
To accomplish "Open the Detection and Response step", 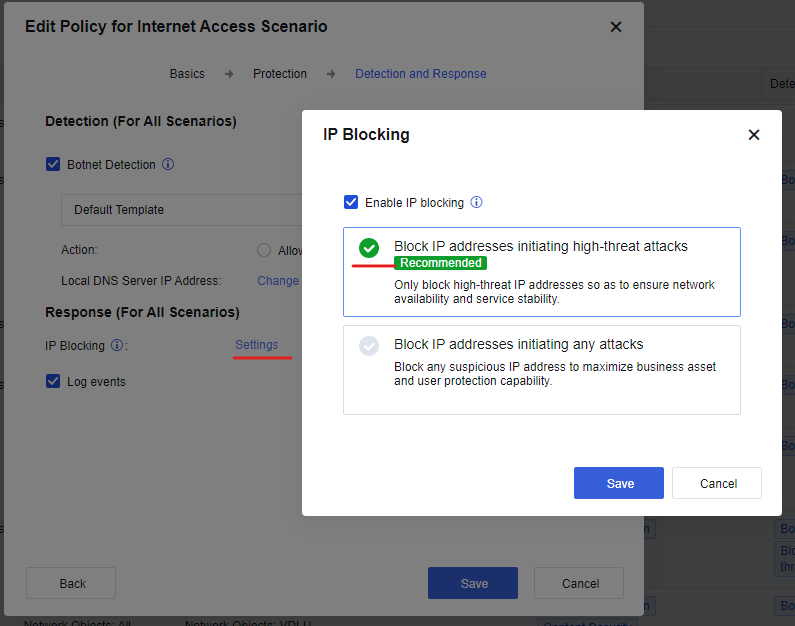I will click(420, 74).
